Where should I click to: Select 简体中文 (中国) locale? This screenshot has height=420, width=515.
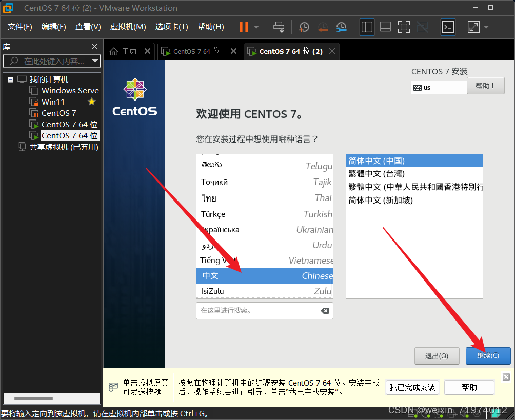[414, 161]
